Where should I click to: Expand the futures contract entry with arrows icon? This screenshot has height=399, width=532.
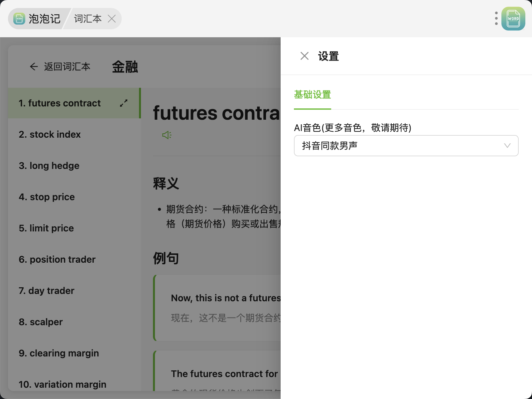124,103
